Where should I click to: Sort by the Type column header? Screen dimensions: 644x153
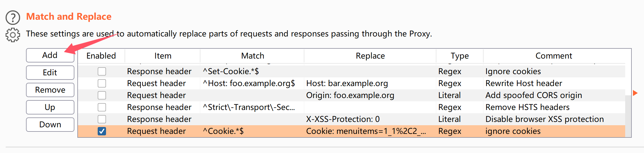460,56
